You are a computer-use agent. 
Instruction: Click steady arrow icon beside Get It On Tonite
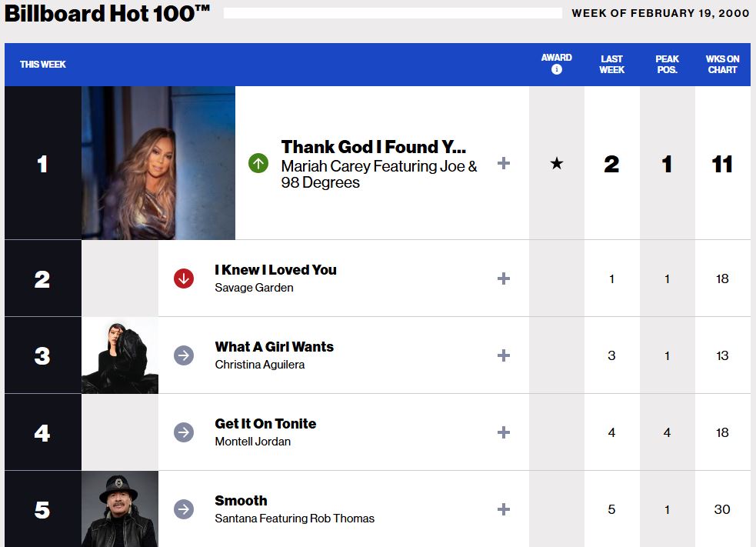[184, 432]
